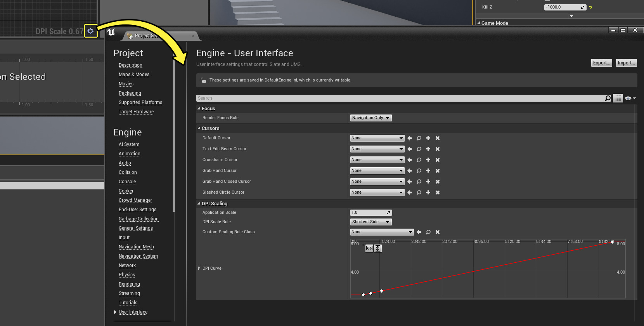The width and height of the screenshot is (644, 326).
Task: Open the Render Focus Rule dropdown
Action: tap(371, 118)
